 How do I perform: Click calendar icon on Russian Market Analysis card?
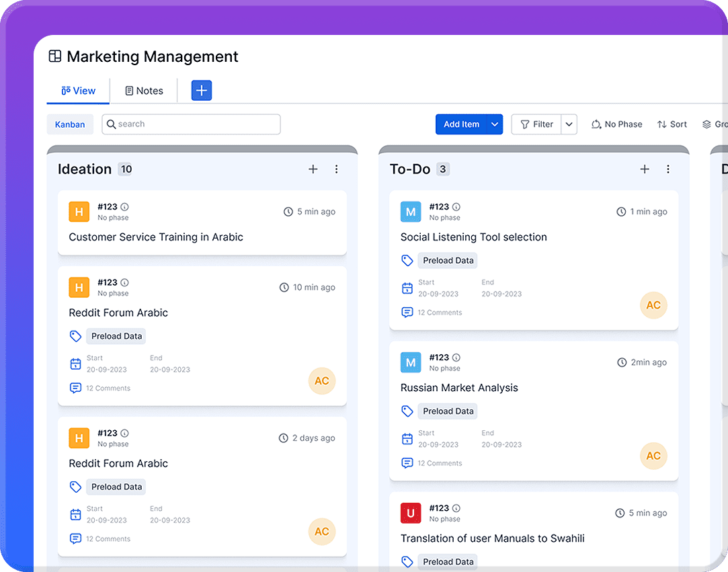[x=407, y=439]
